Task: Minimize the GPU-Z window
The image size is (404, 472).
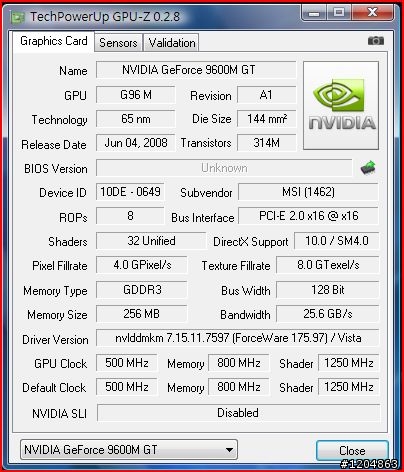Action: pyautogui.click(x=313, y=13)
